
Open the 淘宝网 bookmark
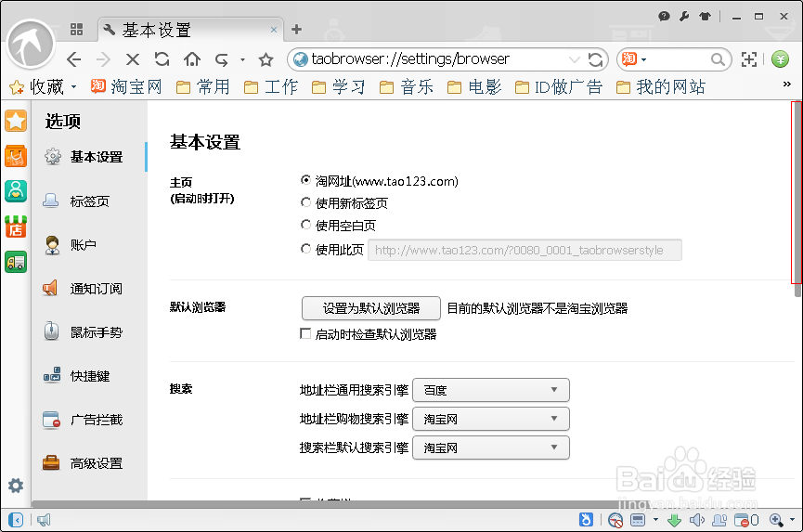pos(126,86)
